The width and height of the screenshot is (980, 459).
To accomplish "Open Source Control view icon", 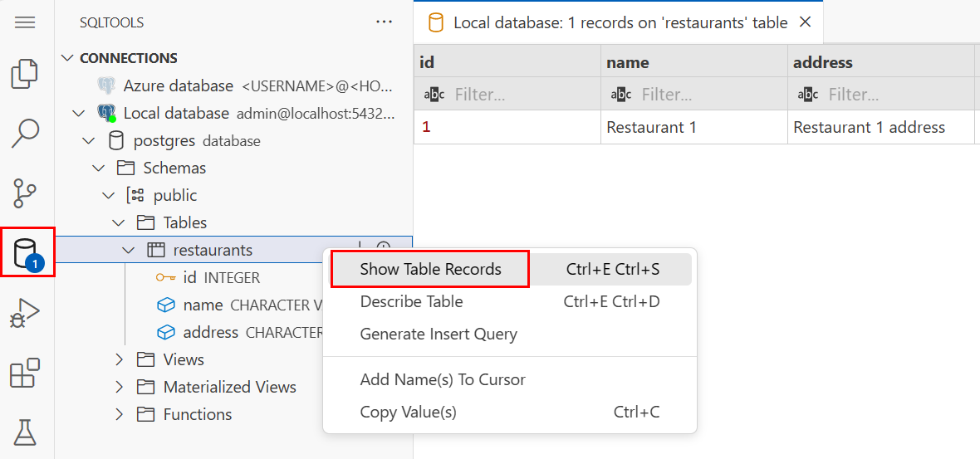I will [25, 193].
